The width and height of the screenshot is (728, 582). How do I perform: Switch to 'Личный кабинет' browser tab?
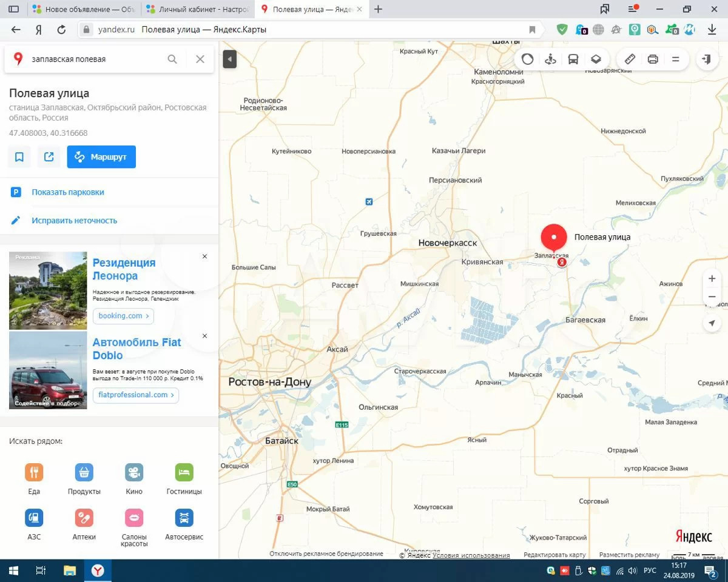coord(198,9)
